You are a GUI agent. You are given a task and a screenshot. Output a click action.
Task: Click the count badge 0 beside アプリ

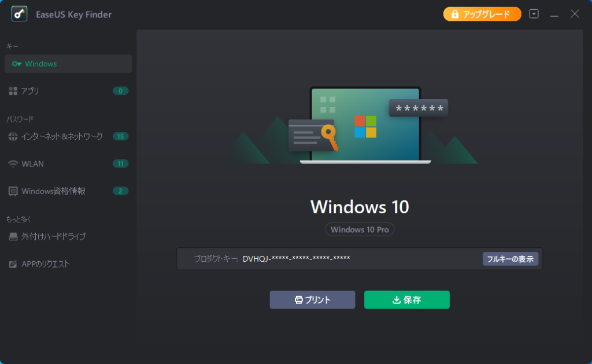[120, 91]
